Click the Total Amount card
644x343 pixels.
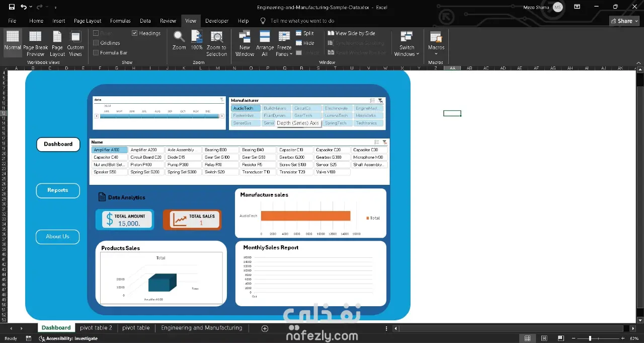tap(125, 220)
